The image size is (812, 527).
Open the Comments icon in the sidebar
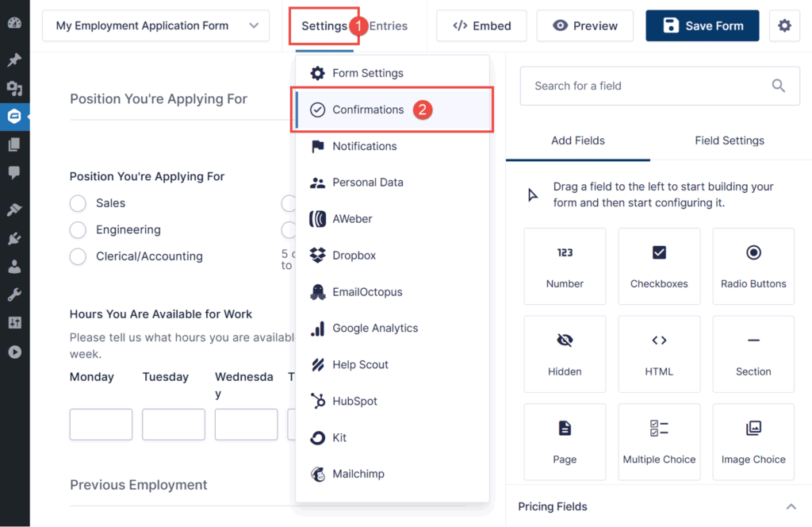click(x=14, y=174)
